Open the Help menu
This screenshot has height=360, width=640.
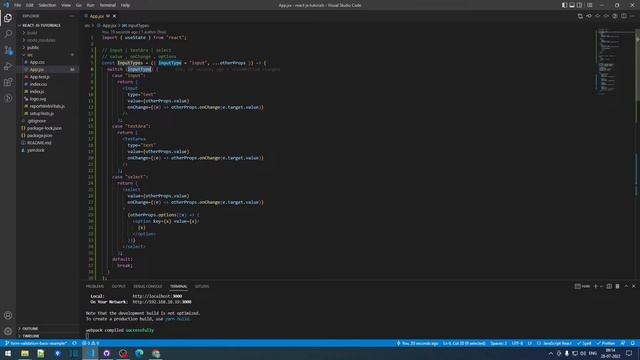[x=125, y=5]
